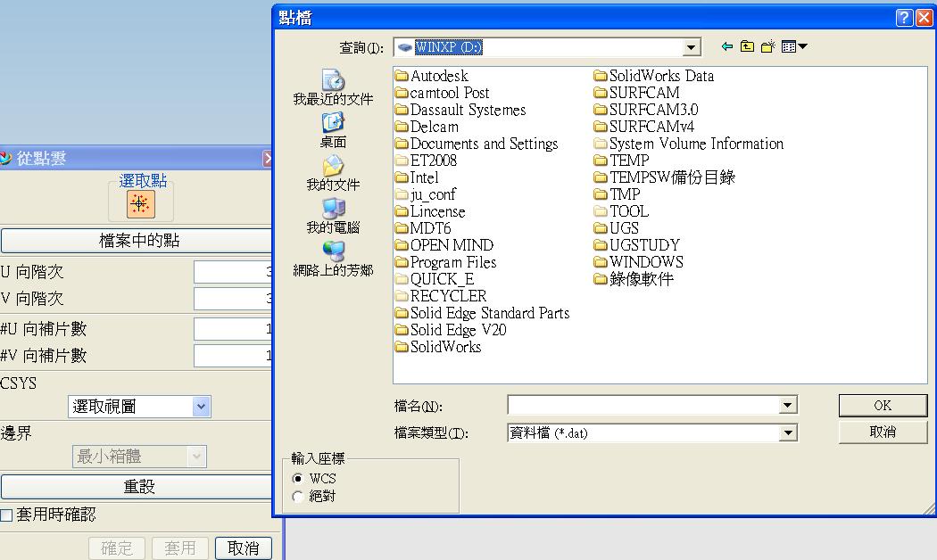Select the 錄像軟件 folder
The height and width of the screenshot is (560, 937).
[x=634, y=279]
